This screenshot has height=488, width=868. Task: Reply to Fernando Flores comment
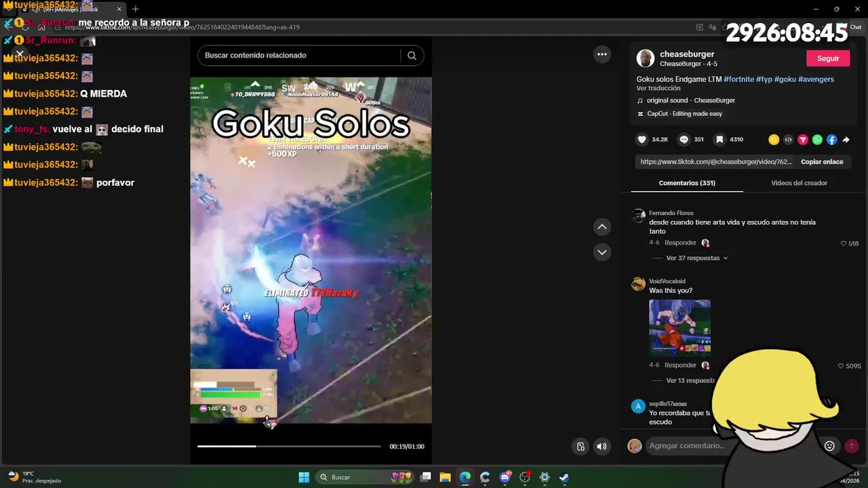click(x=680, y=243)
